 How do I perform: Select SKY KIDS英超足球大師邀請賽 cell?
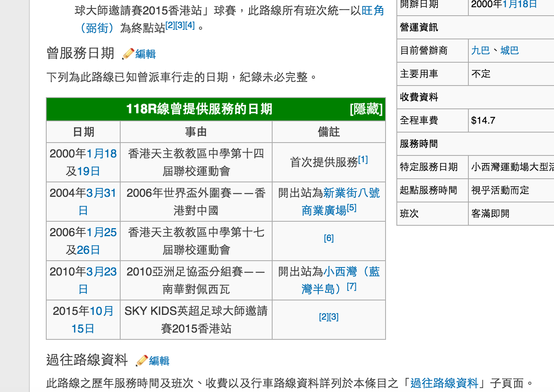(196, 320)
